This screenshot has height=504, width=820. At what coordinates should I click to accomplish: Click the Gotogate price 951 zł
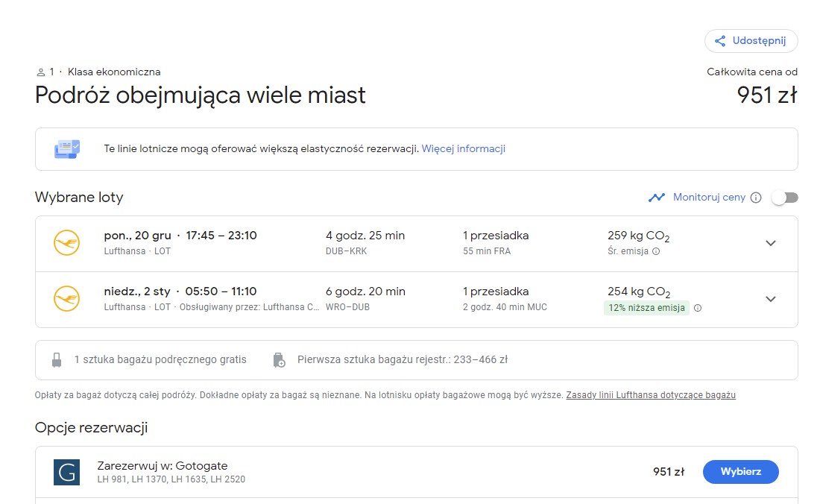(x=669, y=472)
